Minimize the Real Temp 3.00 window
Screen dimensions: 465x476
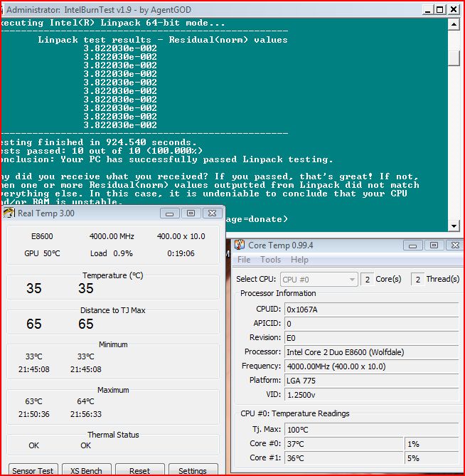[169, 213]
